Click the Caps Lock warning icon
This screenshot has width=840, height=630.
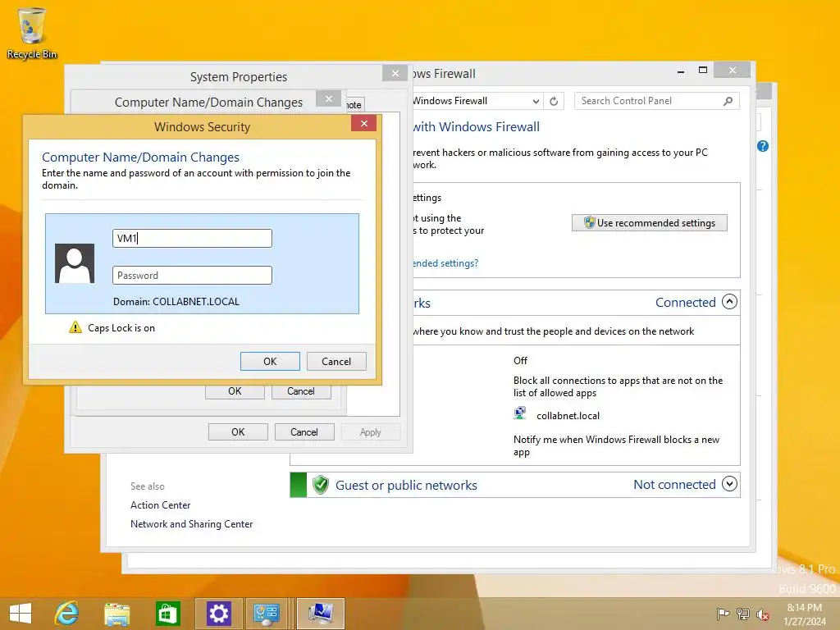pos(75,327)
